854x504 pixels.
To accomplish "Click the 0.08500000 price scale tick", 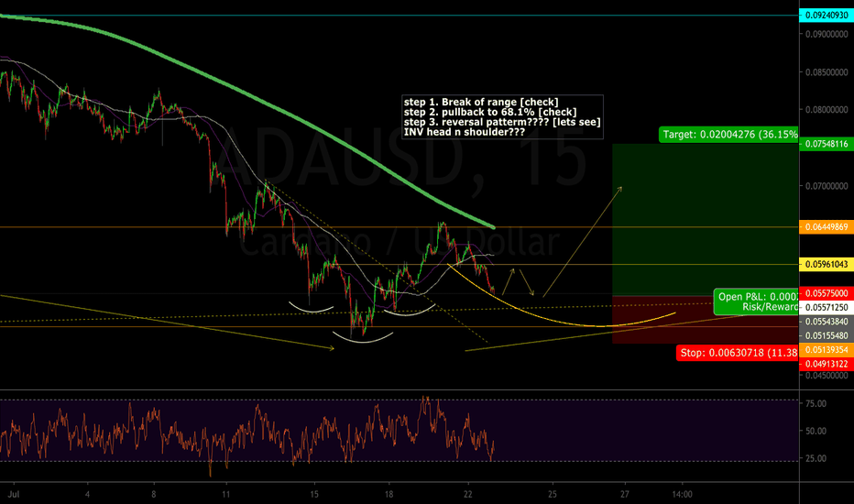I will click(827, 71).
